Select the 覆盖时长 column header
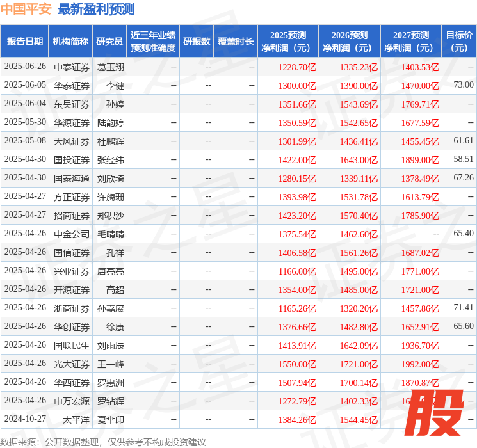Viewport: 477px width, 448px height. [236, 42]
